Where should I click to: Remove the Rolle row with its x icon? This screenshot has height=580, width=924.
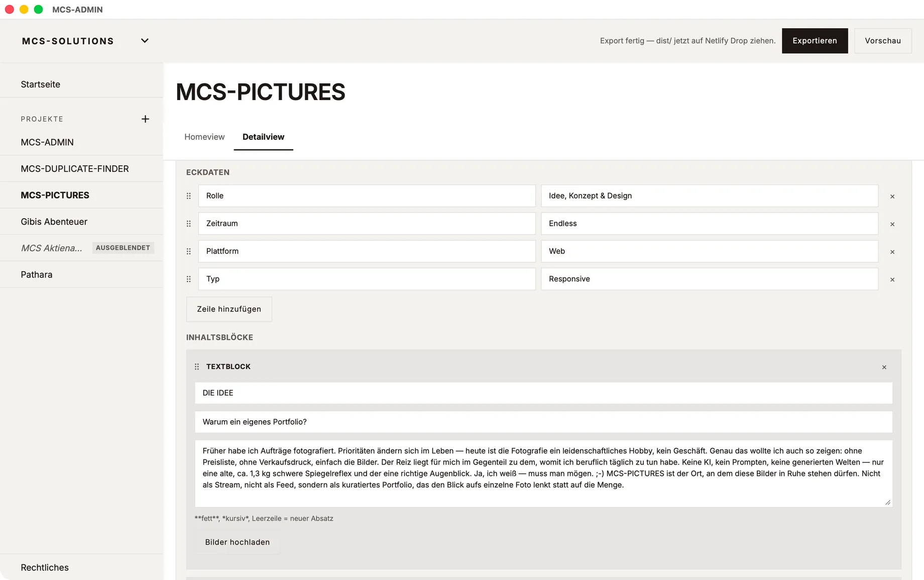point(892,197)
